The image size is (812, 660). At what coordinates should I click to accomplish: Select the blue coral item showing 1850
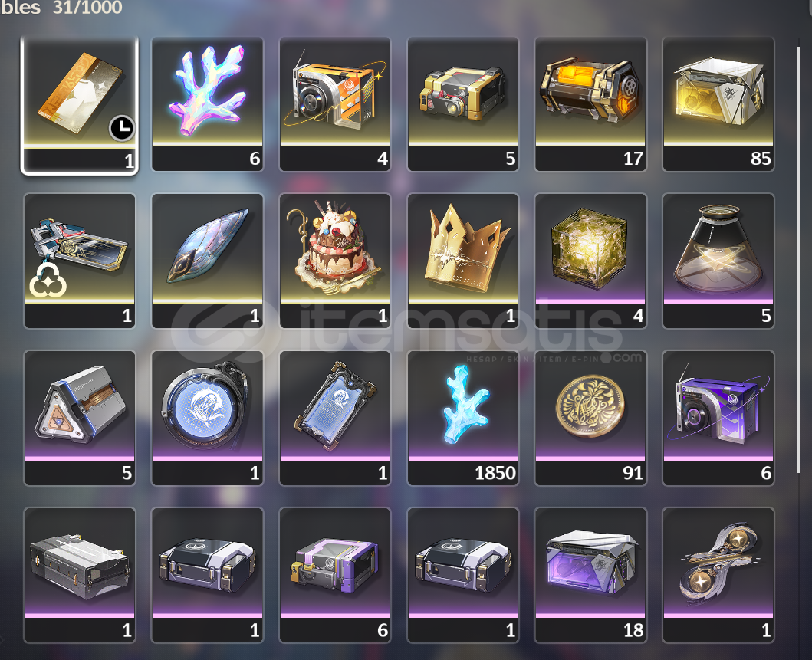[x=463, y=419]
